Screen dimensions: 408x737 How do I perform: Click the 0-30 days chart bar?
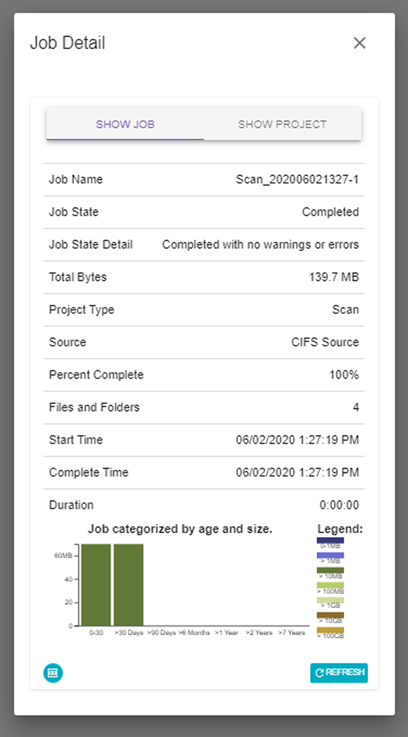click(x=96, y=585)
